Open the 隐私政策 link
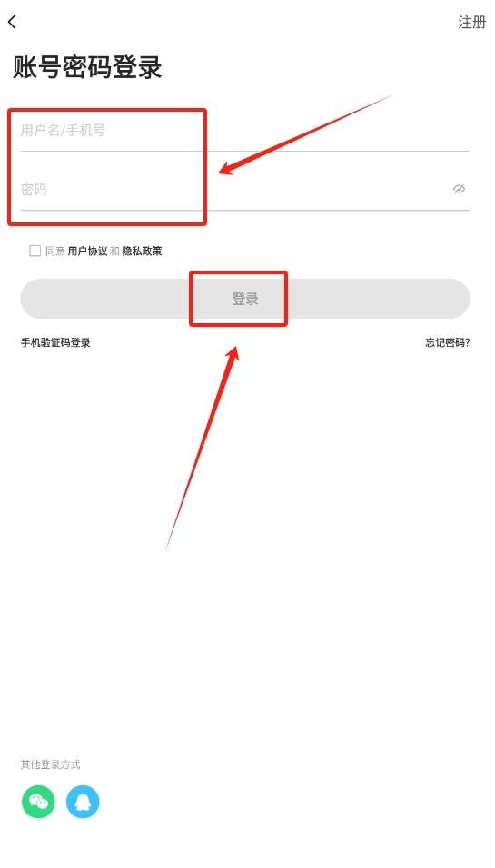Viewport: 495px width, 868px height. [x=143, y=252]
